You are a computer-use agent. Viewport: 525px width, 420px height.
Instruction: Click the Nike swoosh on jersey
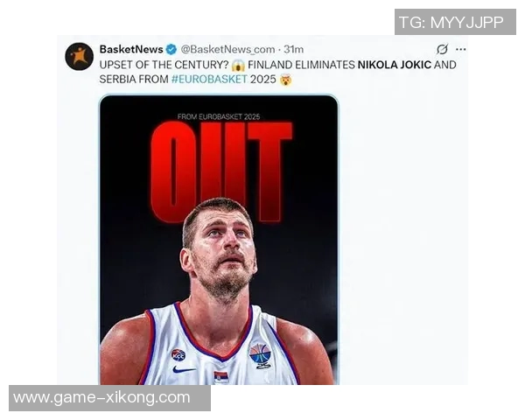[184, 369]
